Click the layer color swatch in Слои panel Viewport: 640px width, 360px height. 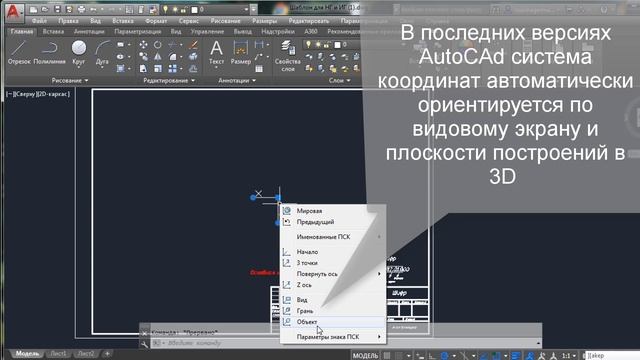(338, 44)
